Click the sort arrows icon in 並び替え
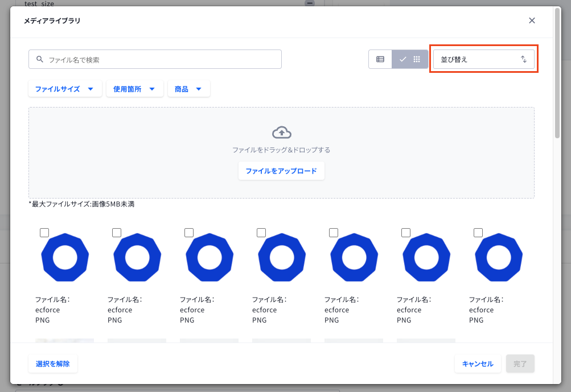 [524, 59]
